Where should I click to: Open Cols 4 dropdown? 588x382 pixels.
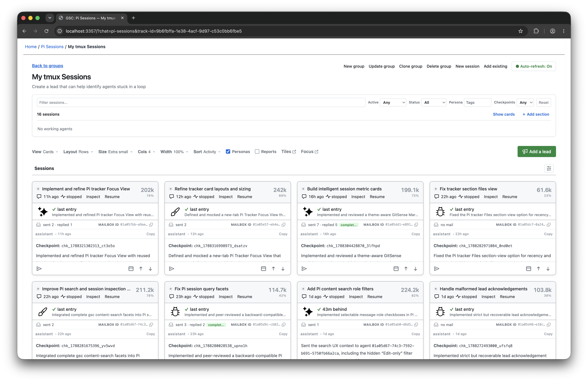coord(147,152)
